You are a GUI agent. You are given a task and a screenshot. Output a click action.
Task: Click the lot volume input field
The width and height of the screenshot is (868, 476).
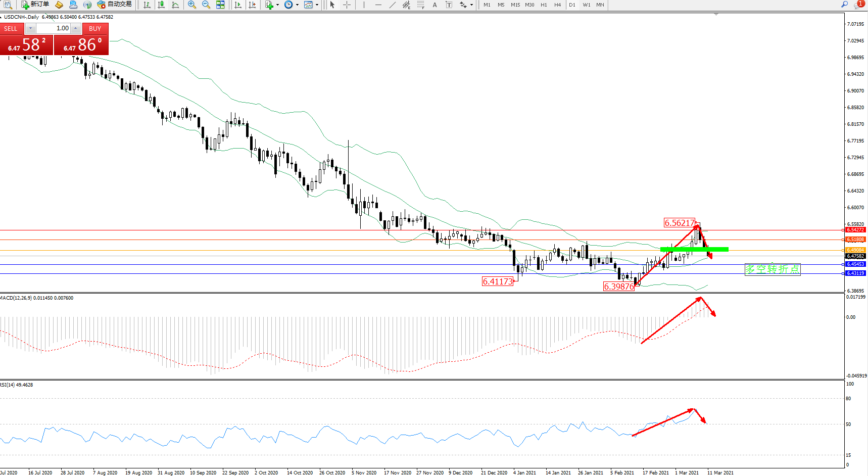(x=53, y=29)
